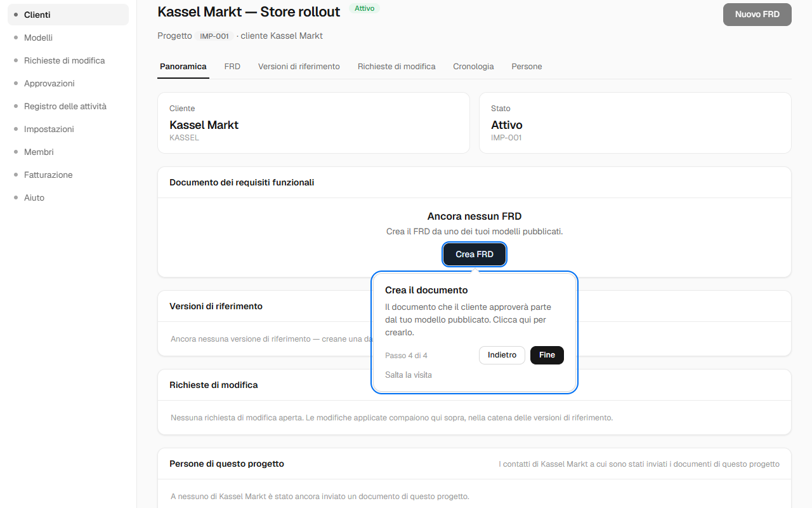Open the Membri page

pos(68,152)
